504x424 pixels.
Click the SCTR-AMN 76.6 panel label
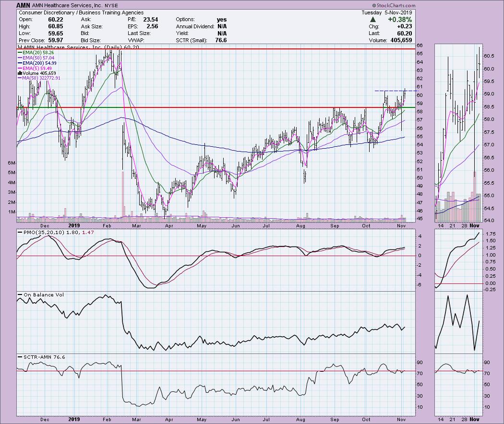tap(44, 357)
